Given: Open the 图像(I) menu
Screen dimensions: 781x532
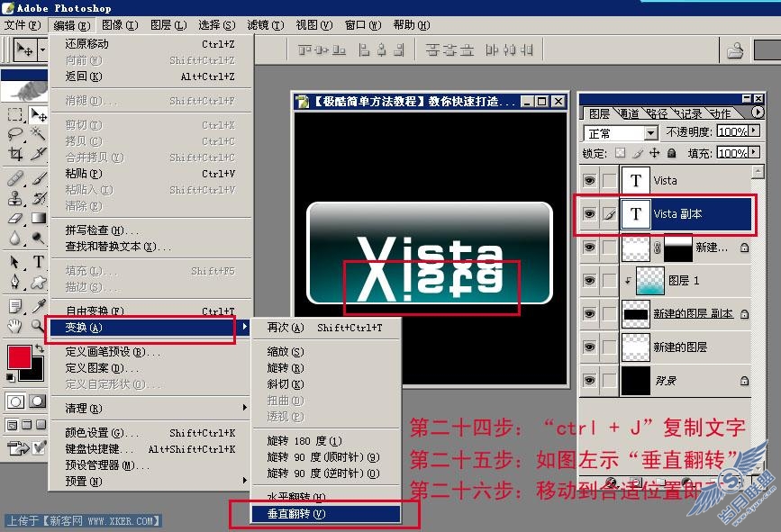Looking at the screenshot, I should (120, 25).
